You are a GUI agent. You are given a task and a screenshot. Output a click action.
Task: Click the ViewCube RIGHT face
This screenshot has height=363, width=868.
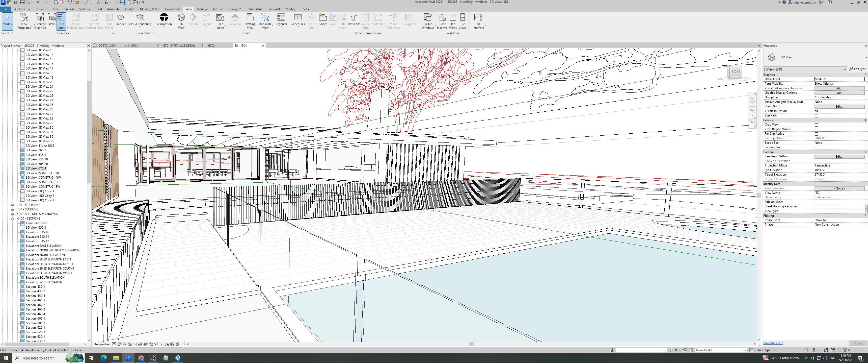pyautogui.click(x=736, y=71)
